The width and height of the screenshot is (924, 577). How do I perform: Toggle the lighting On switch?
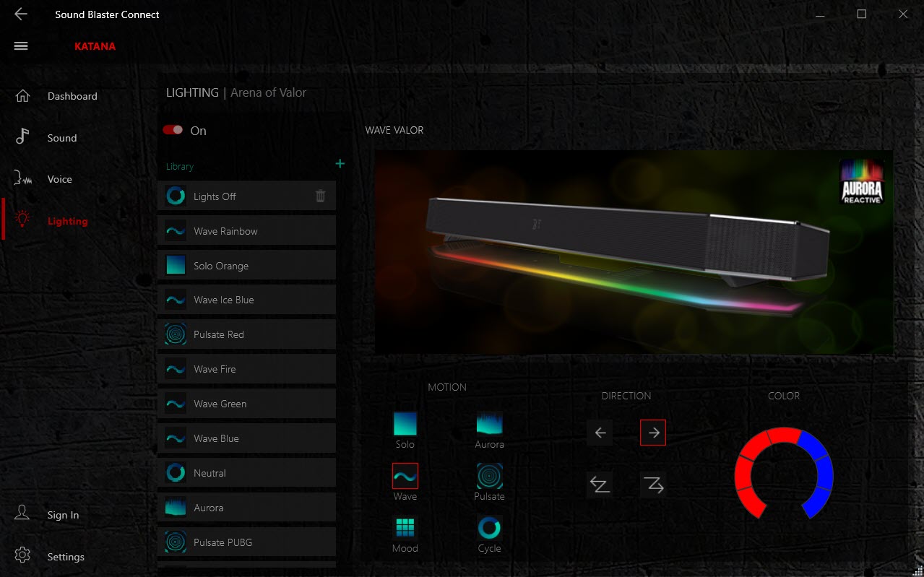173,130
